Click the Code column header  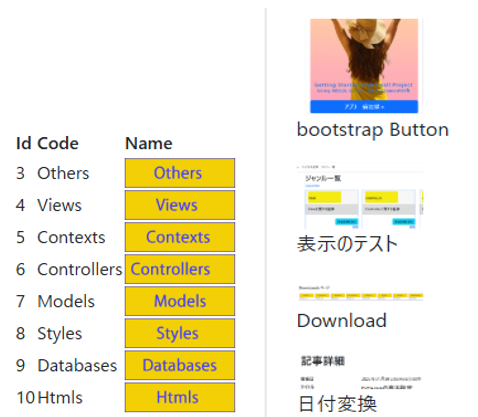(x=58, y=144)
